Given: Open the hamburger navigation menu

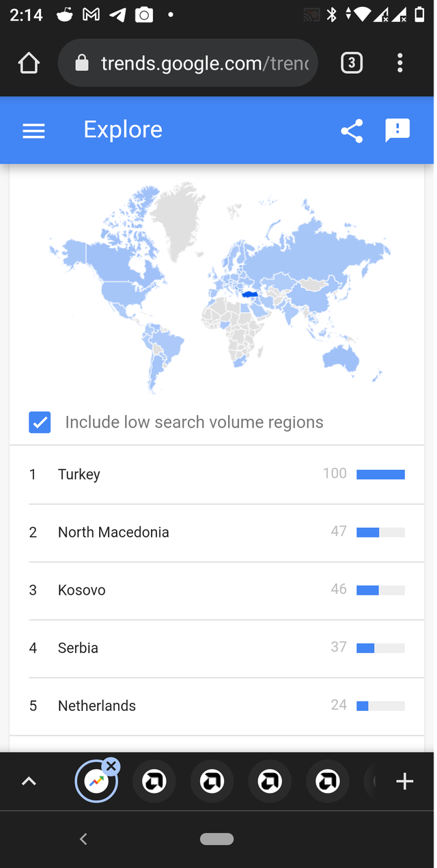Looking at the screenshot, I should (33, 130).
